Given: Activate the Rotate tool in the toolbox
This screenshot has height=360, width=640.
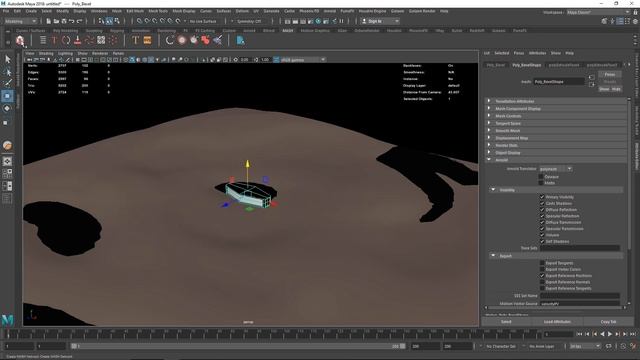Looking at the screenshot, I should (x=7, y=109).
